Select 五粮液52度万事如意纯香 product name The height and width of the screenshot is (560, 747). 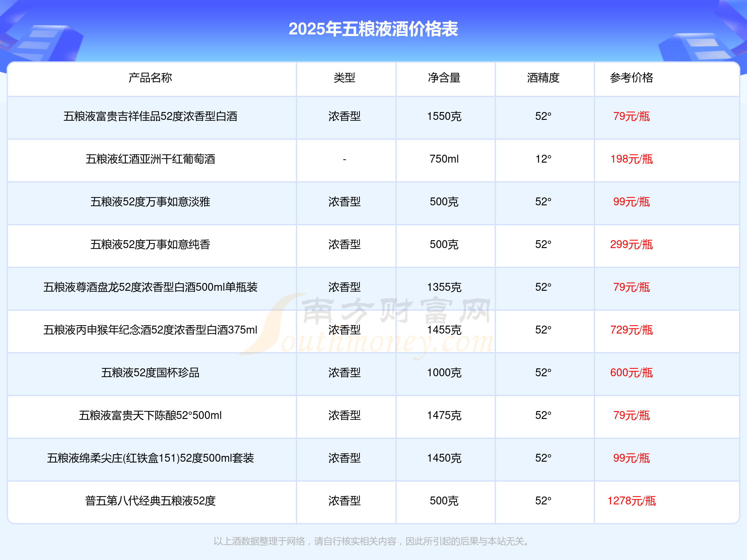click(150, 244)
